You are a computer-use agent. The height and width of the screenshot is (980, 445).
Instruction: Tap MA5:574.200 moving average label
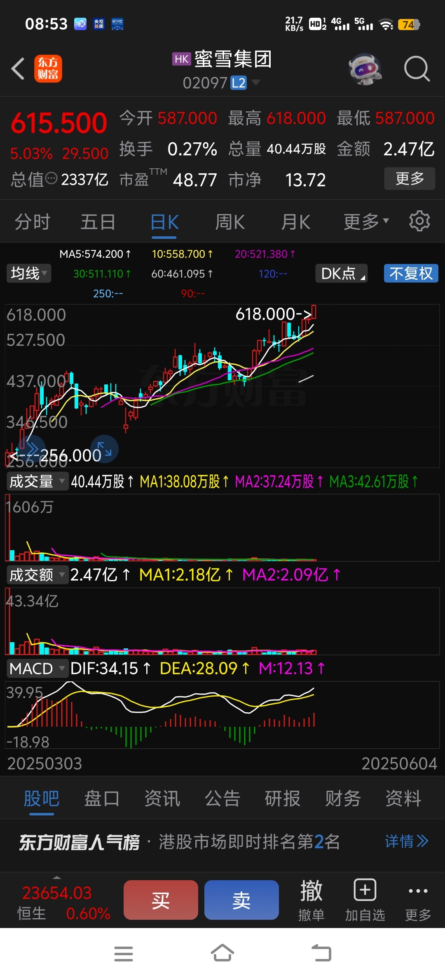pos(95,254)
